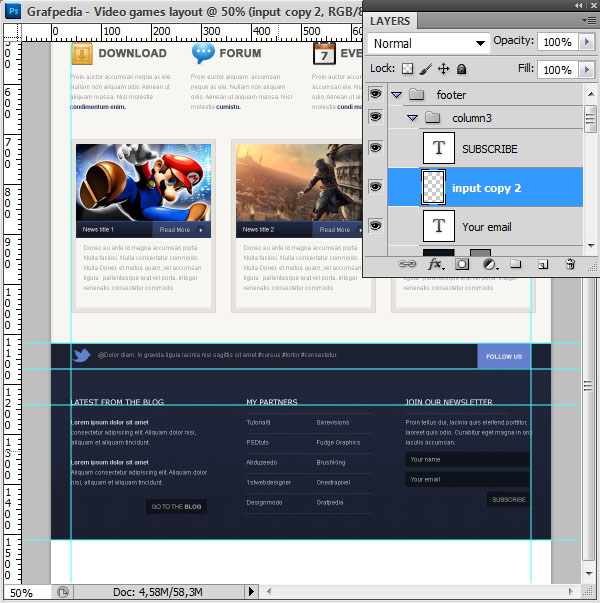
Task: Click the ruler origin corner box
Action: (12, 32)
